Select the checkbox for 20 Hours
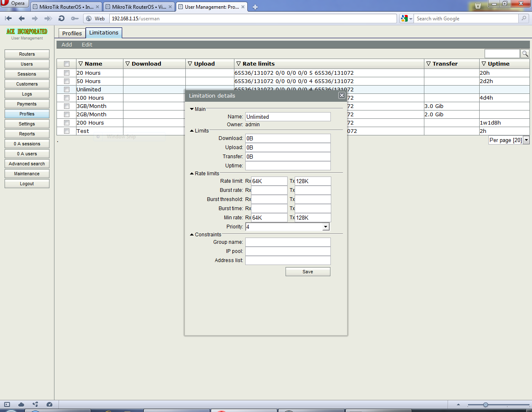Screen dimensions: 532x412 coord(66,73)
